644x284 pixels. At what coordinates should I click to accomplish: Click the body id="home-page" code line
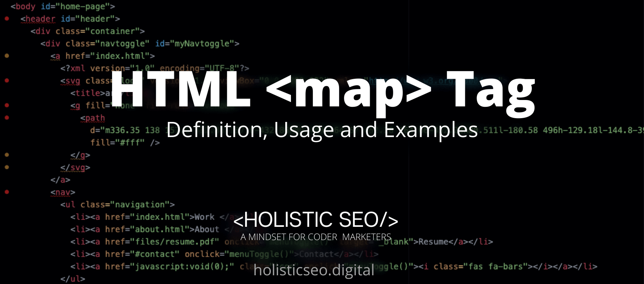(x=63, y=6)
